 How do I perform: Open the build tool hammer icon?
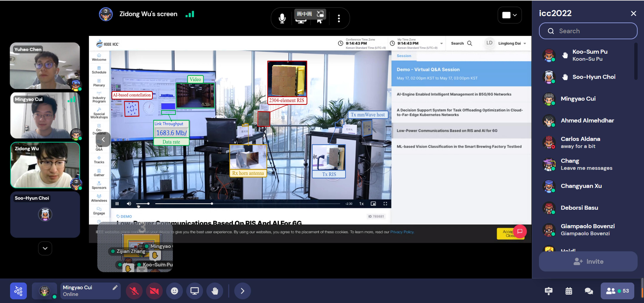(549, 291)
